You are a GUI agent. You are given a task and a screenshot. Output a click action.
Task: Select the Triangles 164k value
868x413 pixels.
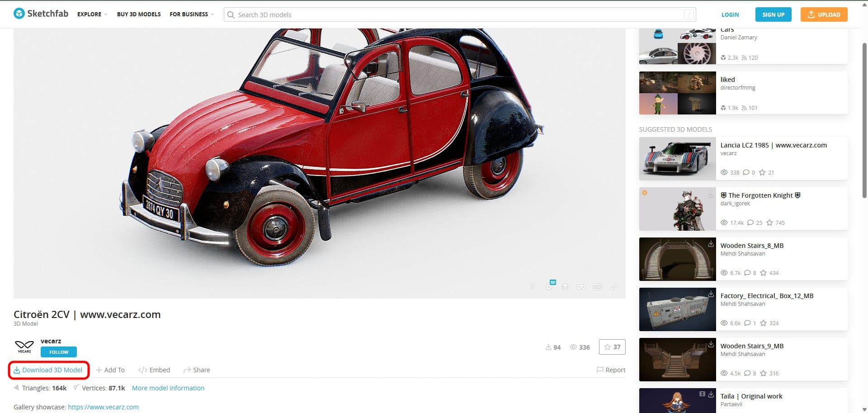point(59,388)
